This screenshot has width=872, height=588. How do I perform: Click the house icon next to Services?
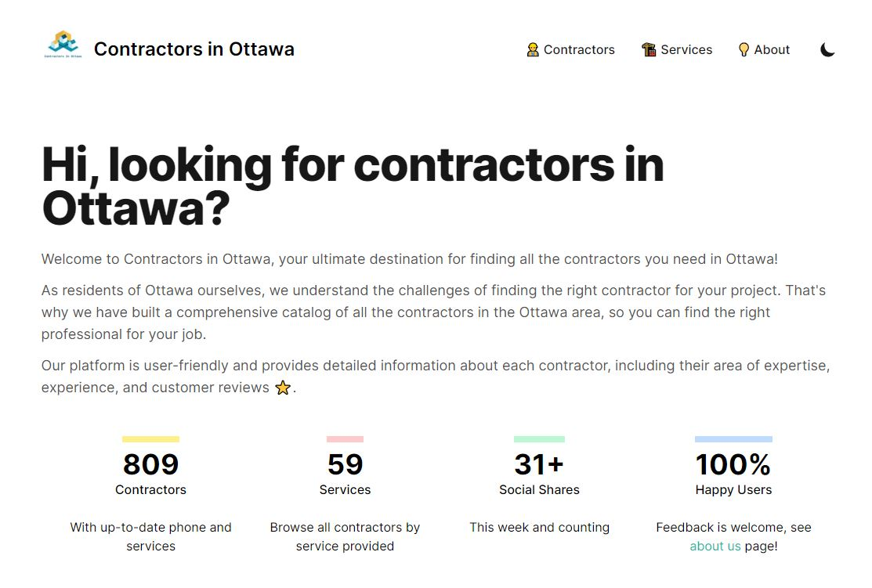pyautogui.click(x=648, y=49)
